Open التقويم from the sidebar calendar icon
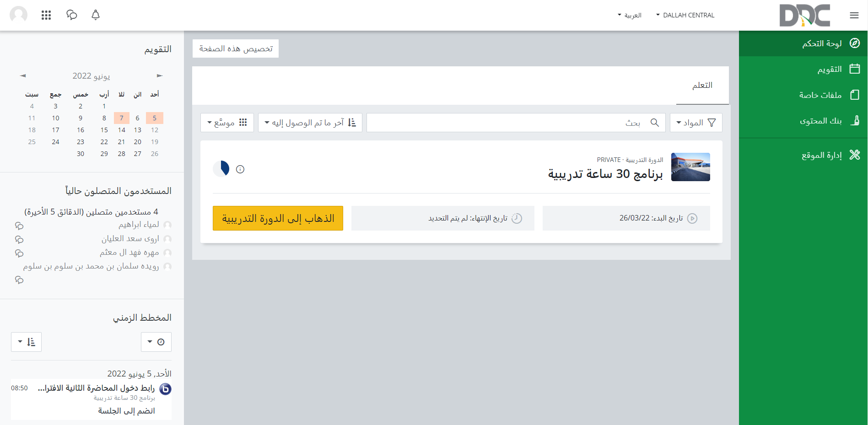This screenshot has width=868, height=425. coord(855,69)
